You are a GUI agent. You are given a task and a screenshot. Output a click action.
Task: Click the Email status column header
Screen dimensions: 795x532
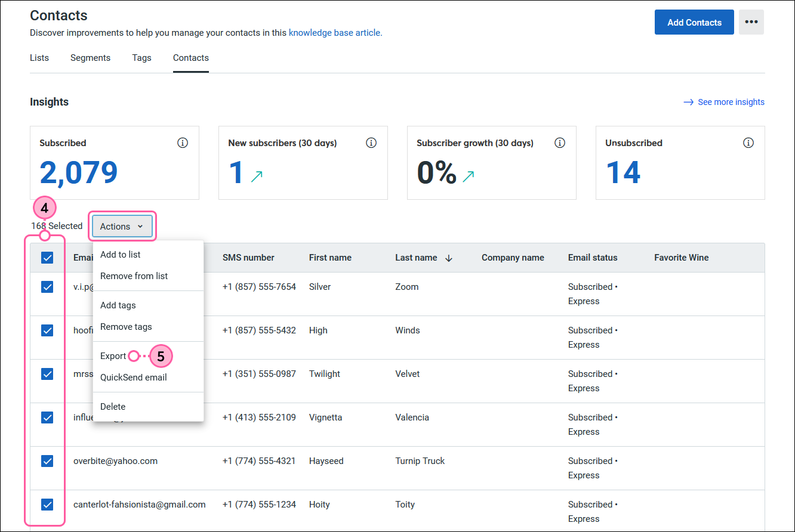tap(593, 258)
